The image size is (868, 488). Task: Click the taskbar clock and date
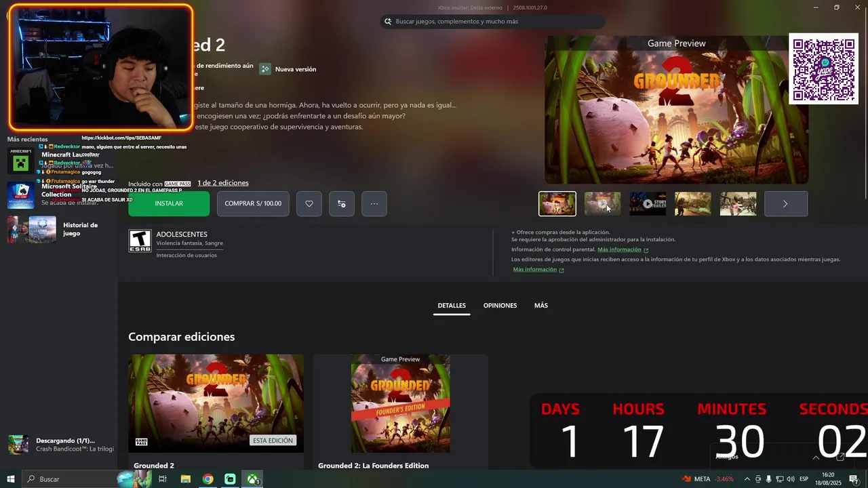828,479
